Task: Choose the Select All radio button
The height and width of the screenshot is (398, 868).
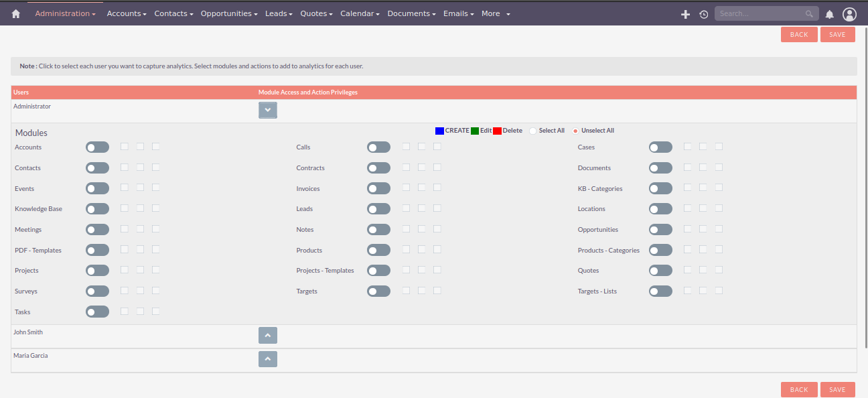Action: point(533,131)
